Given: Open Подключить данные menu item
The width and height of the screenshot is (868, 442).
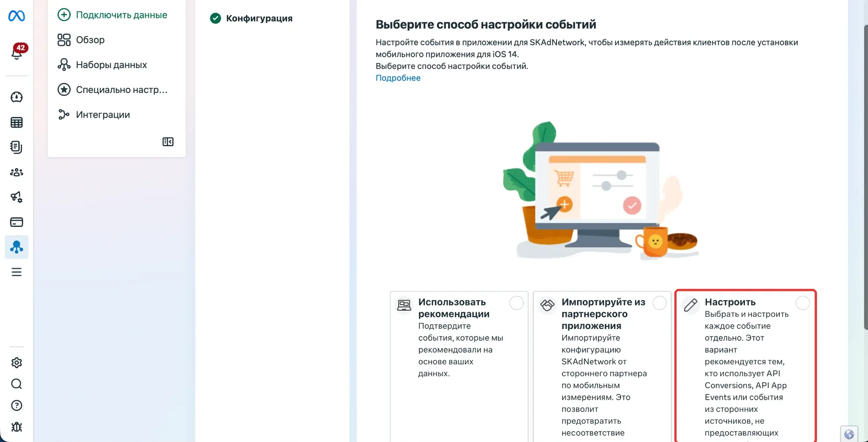Looking at the screenshot, I should click(113, 15).
